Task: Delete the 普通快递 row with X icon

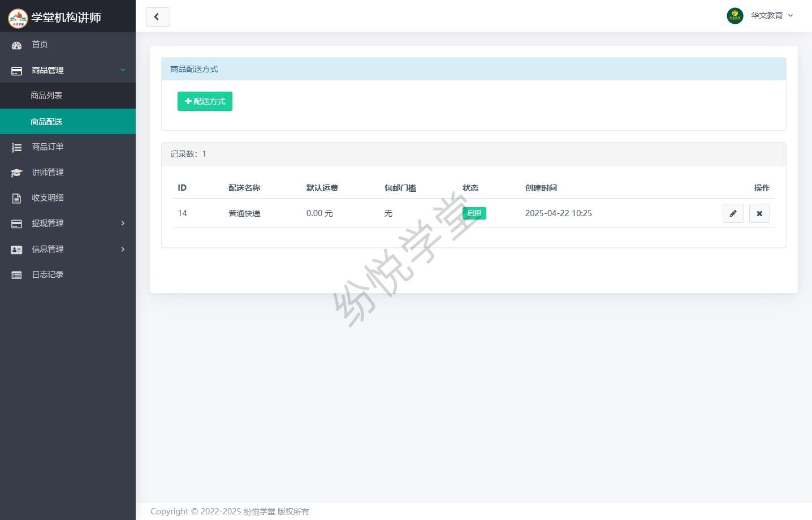Action: coord(759,213)
